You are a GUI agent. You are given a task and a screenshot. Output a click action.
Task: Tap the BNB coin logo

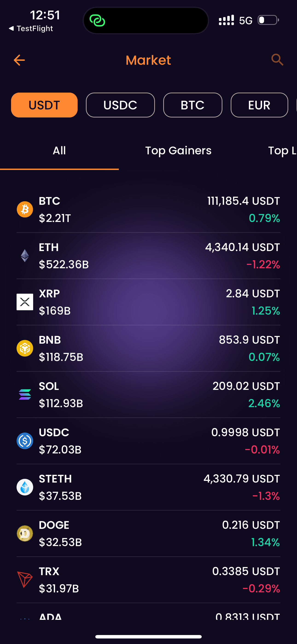(x=25, y=348)
